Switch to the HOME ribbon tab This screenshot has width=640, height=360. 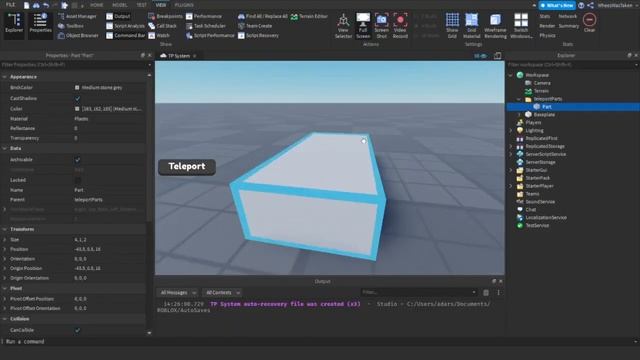[97, 5]
